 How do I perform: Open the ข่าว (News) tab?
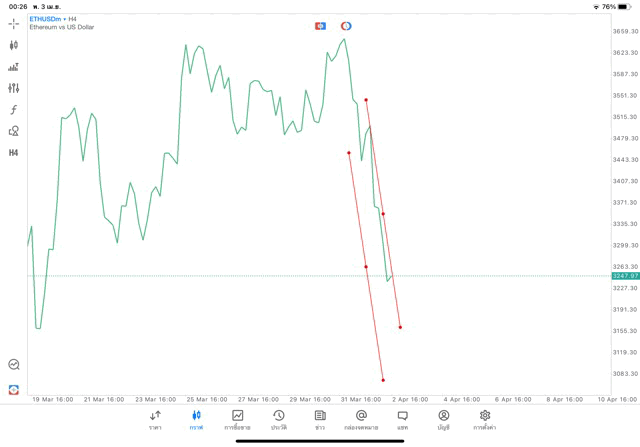point(320,420)
